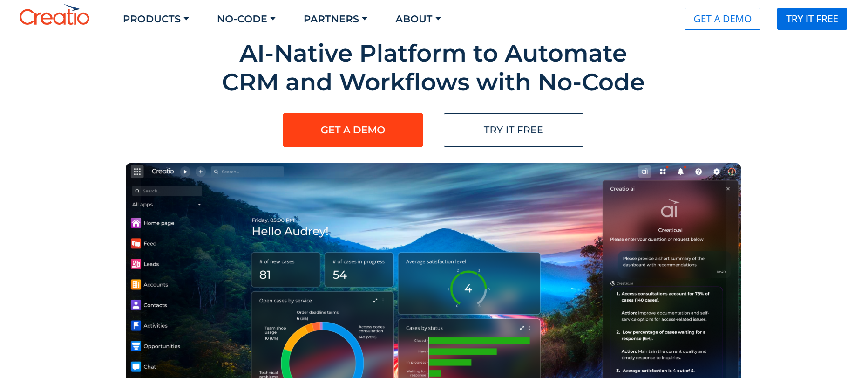Open the app launcher grid icon in dashboard
The image size is (868, 378).
137,172
